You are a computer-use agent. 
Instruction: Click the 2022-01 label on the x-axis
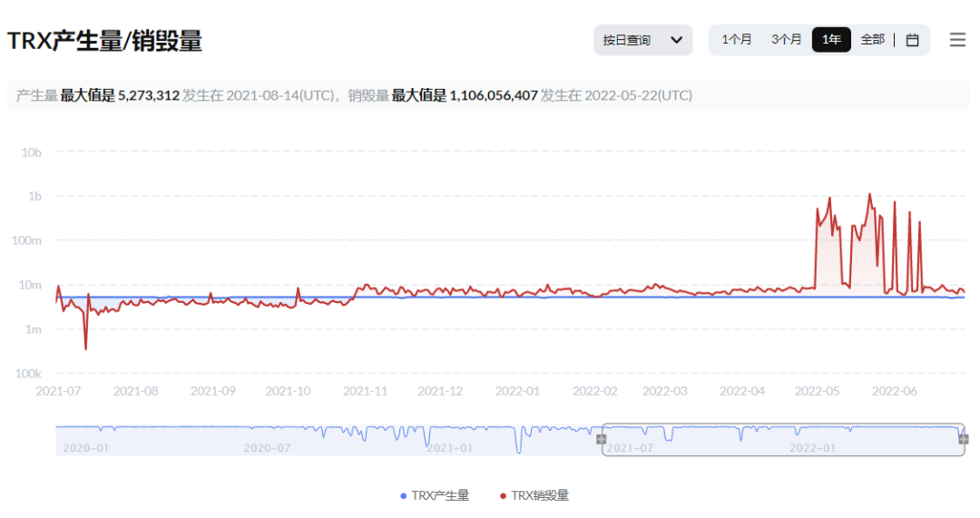(x=517, y=391)
